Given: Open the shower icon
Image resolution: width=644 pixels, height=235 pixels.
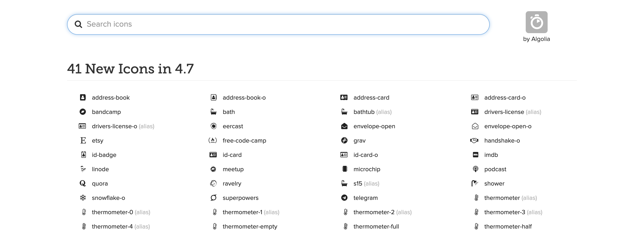Looking at the screenshot, I should pyautogui.click(x=475, y=184).
